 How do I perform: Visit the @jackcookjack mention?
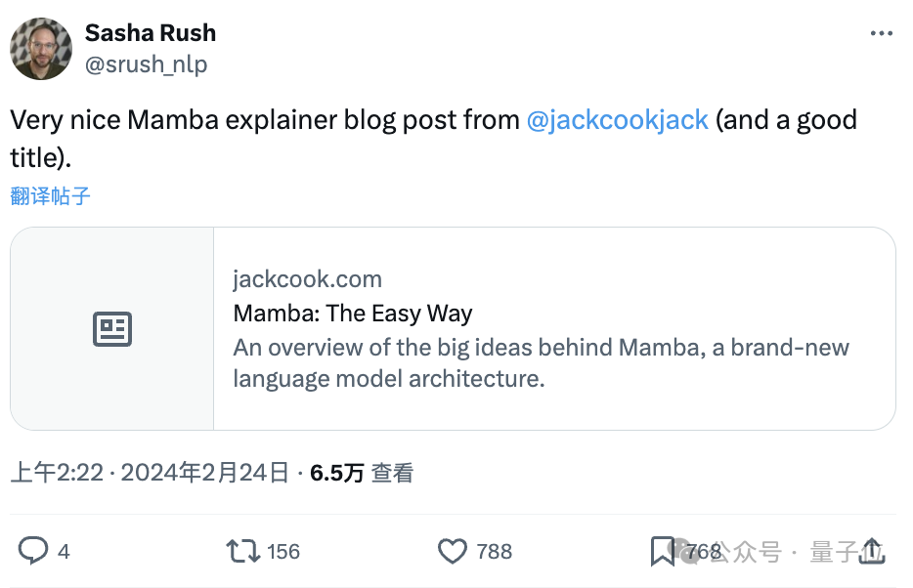click(617, 120)
